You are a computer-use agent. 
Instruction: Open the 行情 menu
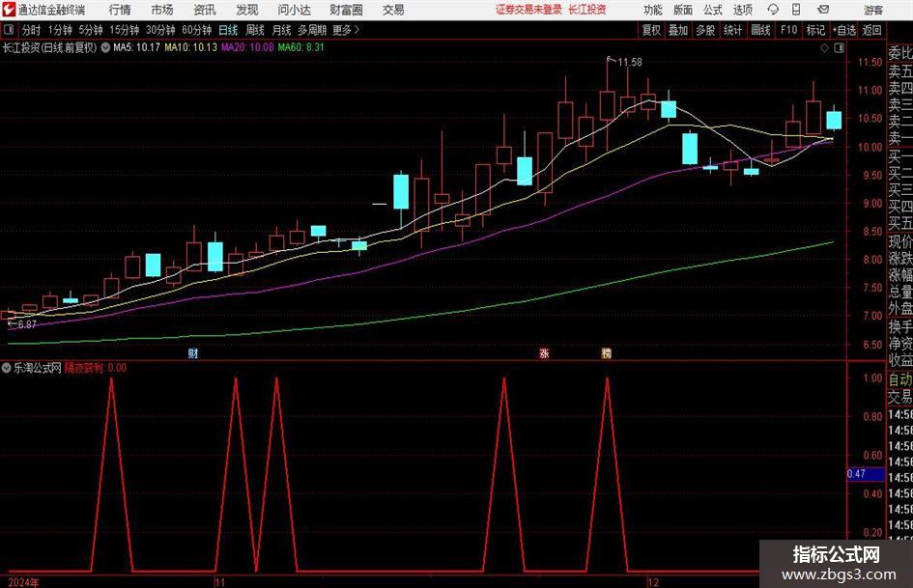click(120, 10)
